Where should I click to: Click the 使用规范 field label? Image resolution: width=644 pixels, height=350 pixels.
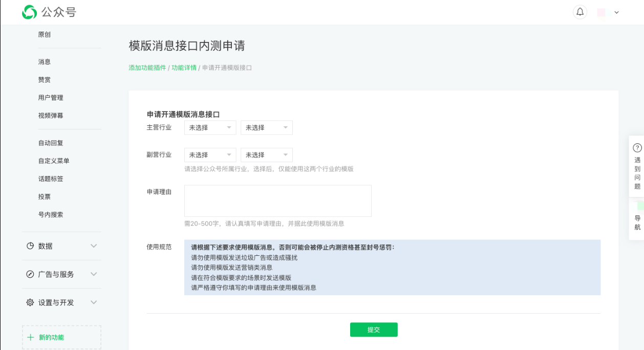point(159,247)
